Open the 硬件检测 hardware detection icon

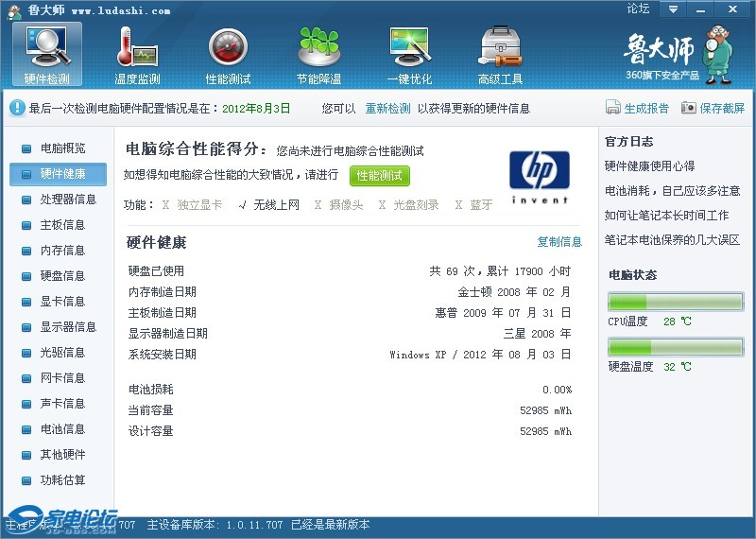coord(46,54)
